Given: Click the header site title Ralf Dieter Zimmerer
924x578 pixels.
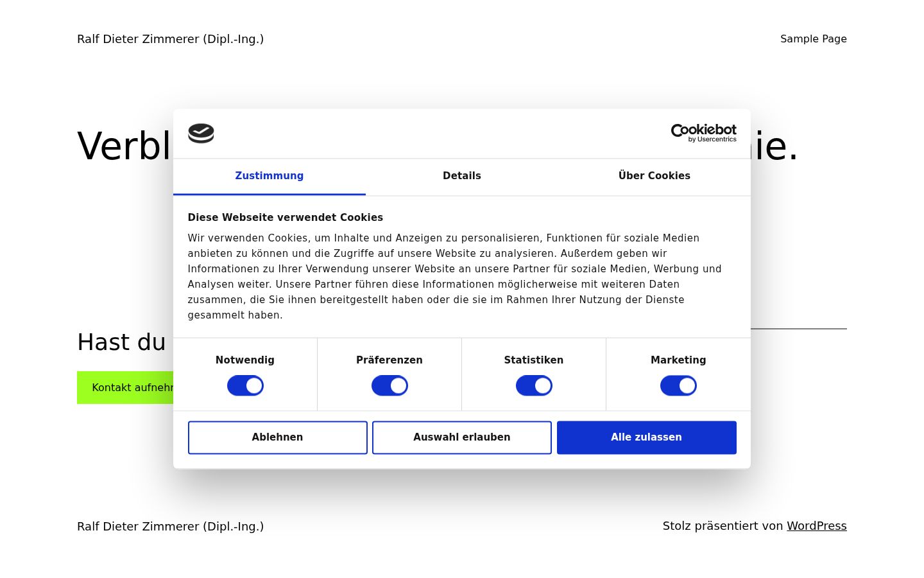Looking at the screenshot, I should click(x=170, y=39).
